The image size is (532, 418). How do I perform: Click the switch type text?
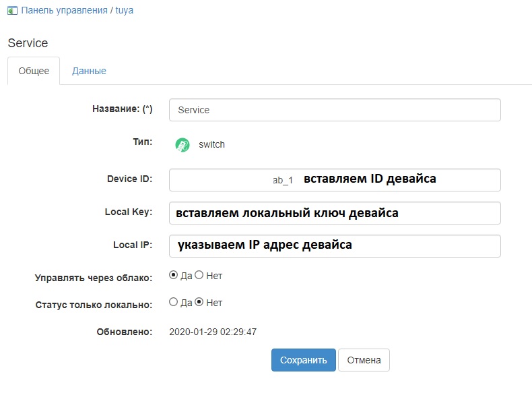coord(211,144)
